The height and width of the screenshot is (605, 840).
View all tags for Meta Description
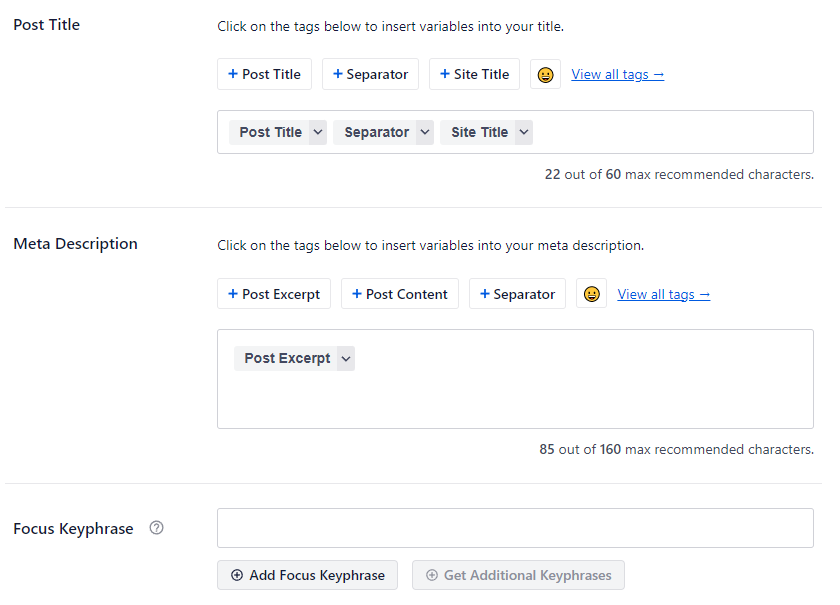click(663, 293)
